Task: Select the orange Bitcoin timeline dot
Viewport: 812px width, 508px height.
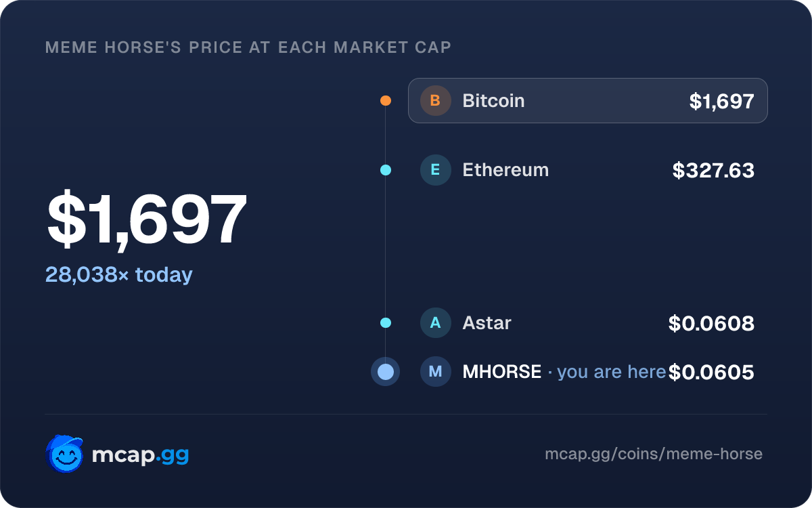Action: point(386,101)
